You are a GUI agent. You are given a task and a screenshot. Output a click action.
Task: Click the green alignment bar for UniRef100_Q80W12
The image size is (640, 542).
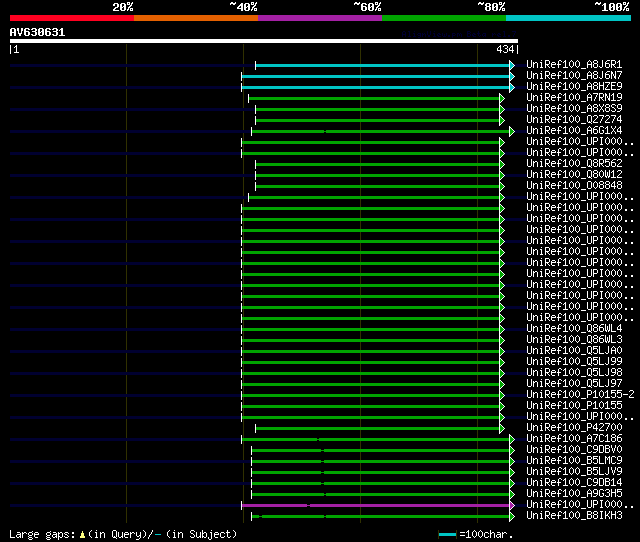pos(378,175)
